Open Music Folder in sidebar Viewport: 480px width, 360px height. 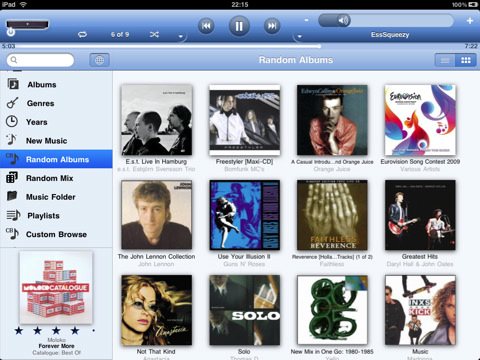pos(56,197)
